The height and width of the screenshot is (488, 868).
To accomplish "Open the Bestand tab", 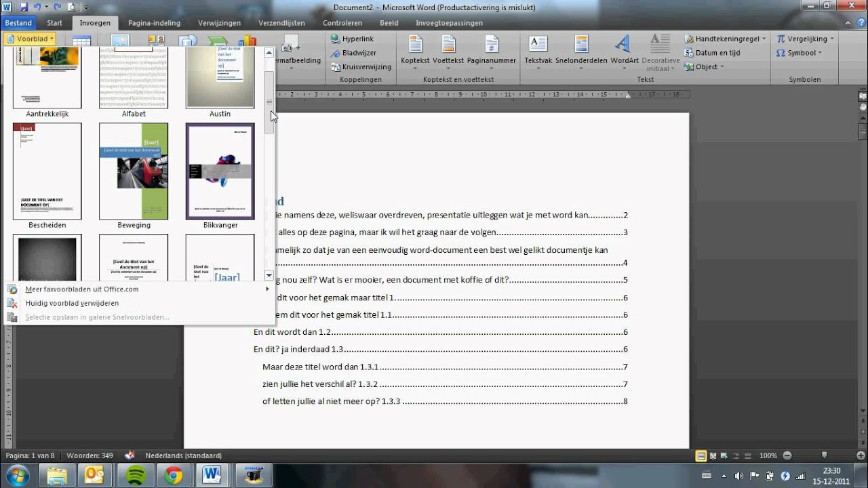I will pos(18,23).
